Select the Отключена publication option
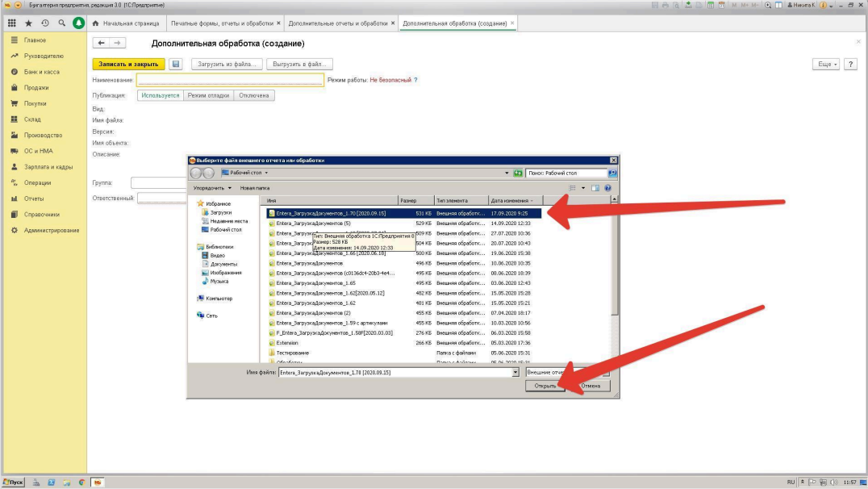The width and height of the screenshot is (868, 489). click(x=253, y=95)
